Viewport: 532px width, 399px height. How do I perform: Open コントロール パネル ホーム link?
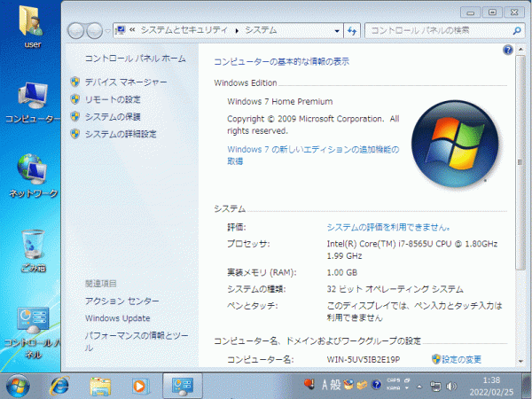pos(136,59)
